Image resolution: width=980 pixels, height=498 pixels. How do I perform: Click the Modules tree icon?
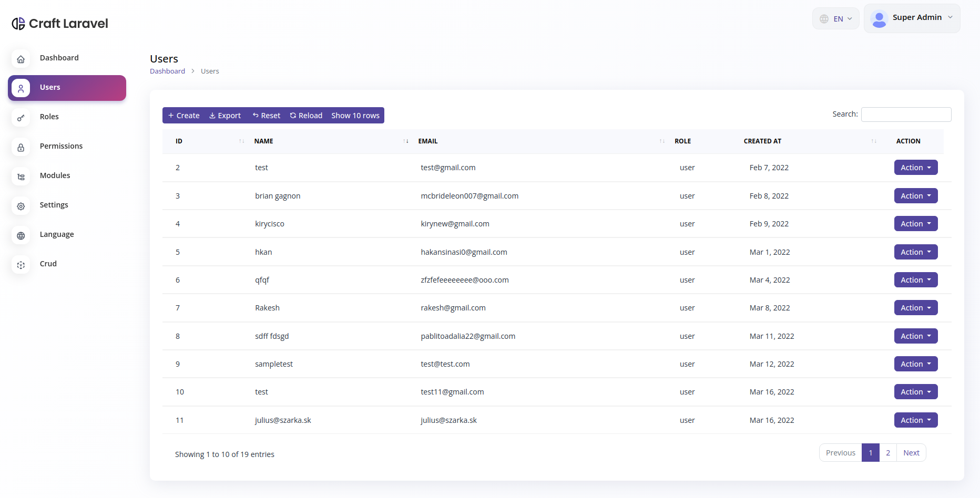(x=21, y=177)
